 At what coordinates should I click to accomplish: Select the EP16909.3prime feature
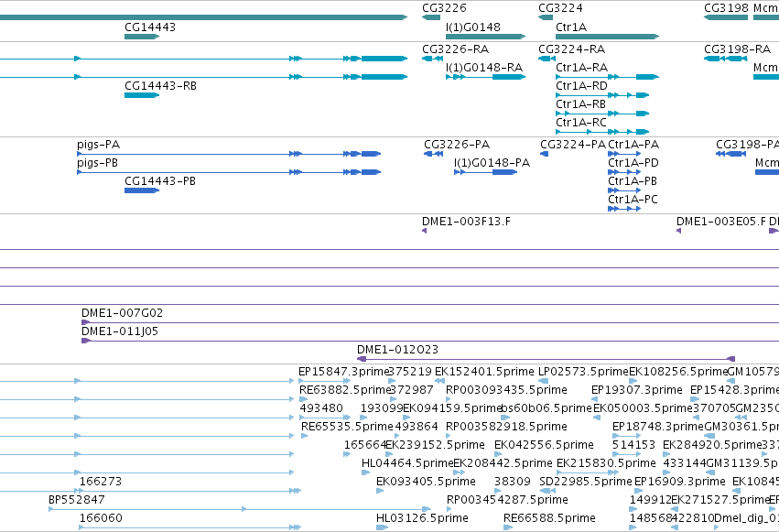[x=637, y=491]
